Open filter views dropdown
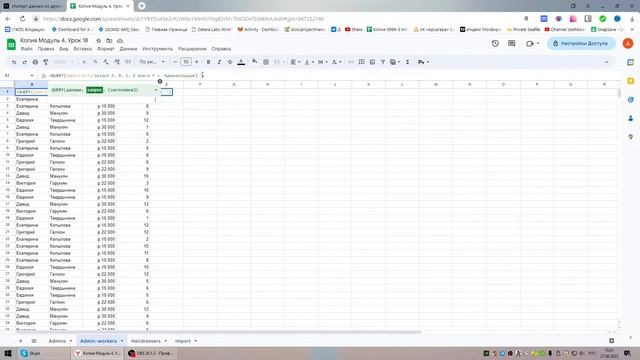Screen dimensions: 640x360 (395, 62)
